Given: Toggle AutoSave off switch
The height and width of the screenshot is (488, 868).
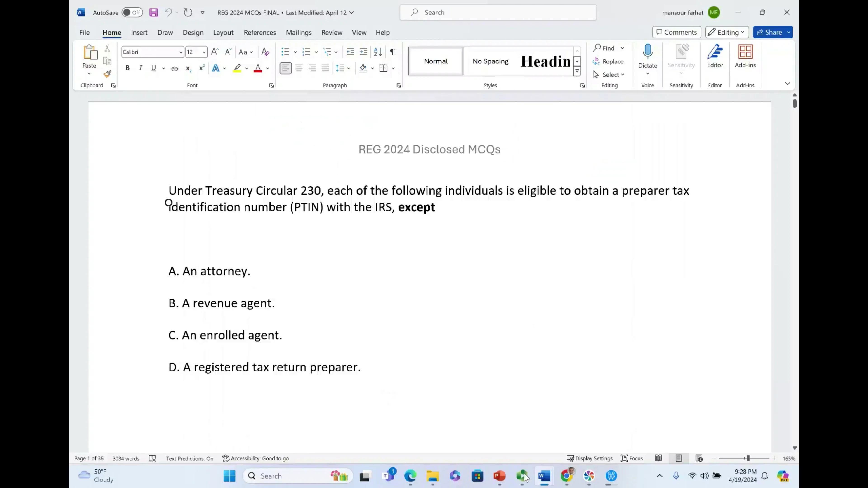Looking at the screenshot, I should tap(132, 12).
